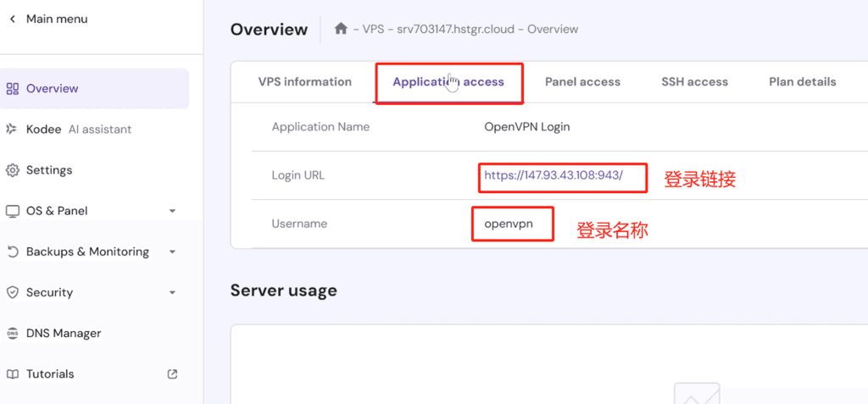The image size is (868, 404).
Task: Expand the Backups & Monitoring dropdown arrow
Action: [x=172, y=252]
